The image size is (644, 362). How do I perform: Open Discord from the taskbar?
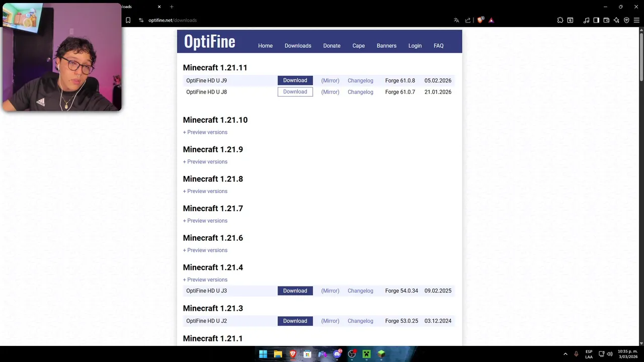[337, 354]
